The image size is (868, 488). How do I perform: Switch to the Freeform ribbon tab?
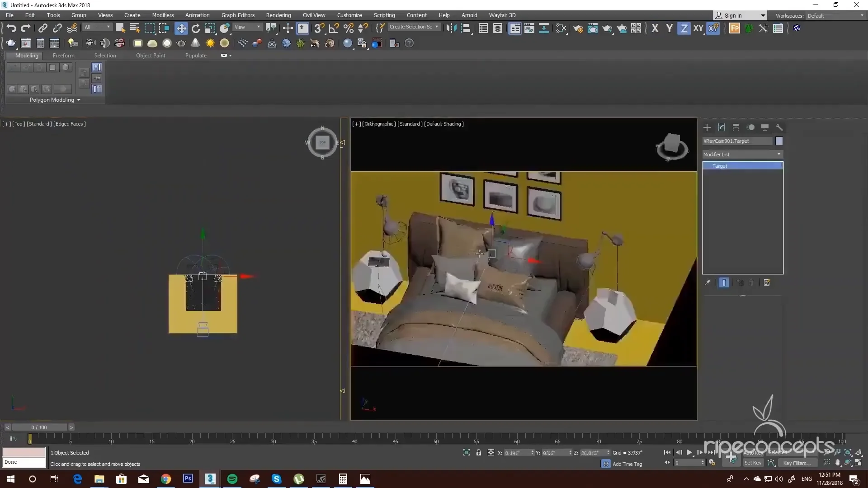[63, 56]
